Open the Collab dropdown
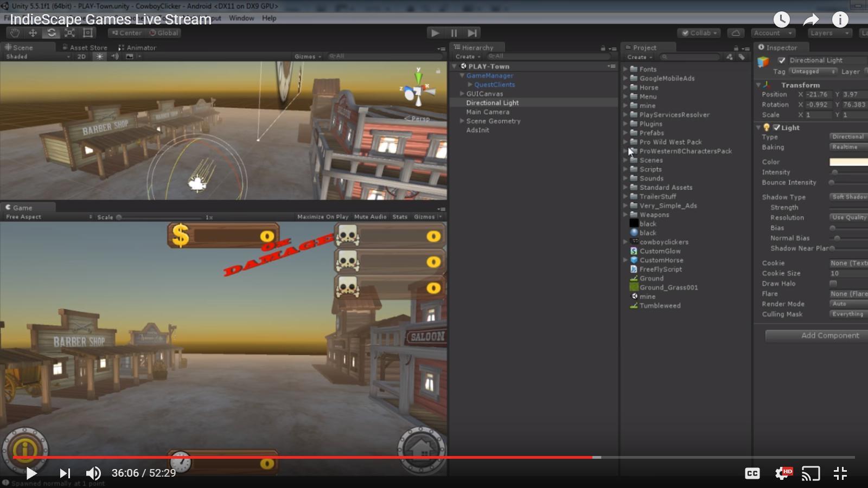This screenshot has height=488, width=868. 700,33
